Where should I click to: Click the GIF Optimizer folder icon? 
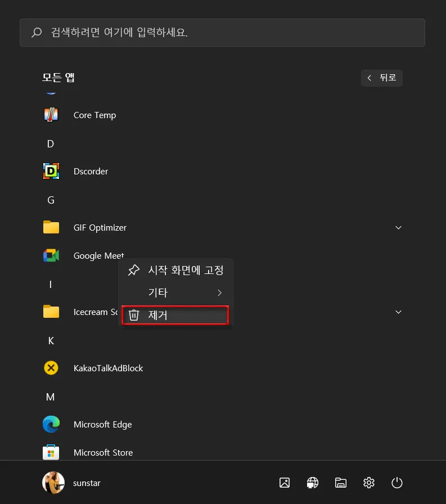pos(51,227)
